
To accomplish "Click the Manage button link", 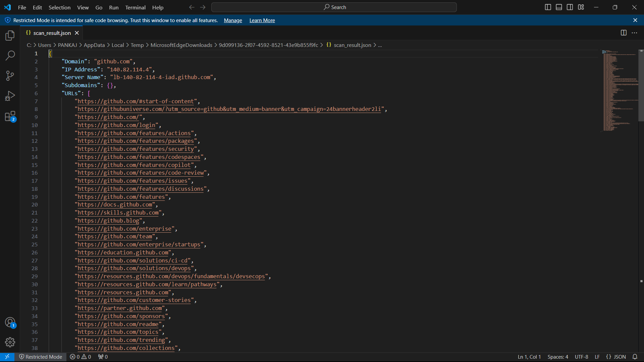I will point(233,20).
